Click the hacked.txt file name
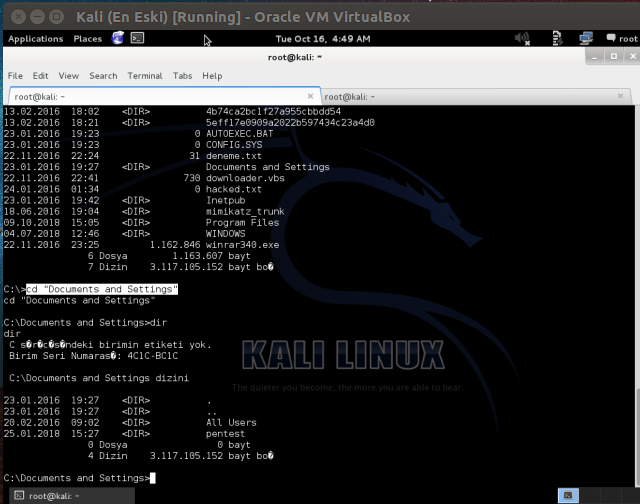Image resolution: width=640 pixels, height=504 pixels. click(233, 189)
